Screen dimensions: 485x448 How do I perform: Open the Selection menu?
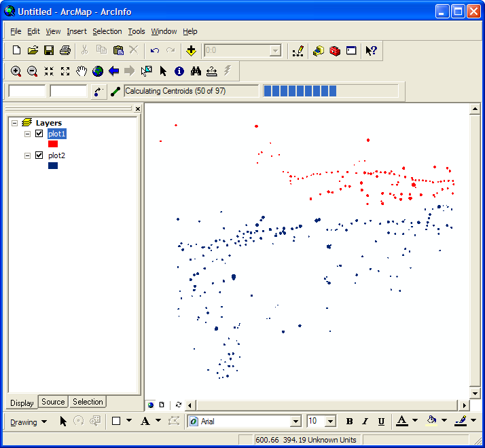[107, 31]
